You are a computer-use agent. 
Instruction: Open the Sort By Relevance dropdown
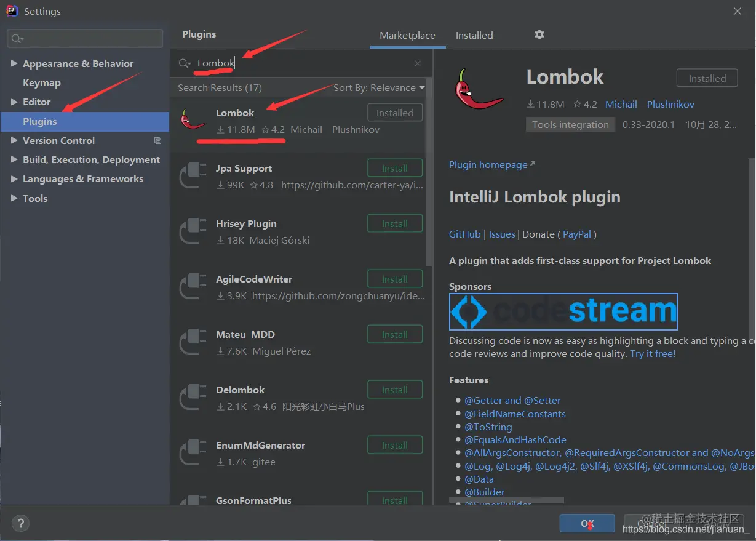379,87
